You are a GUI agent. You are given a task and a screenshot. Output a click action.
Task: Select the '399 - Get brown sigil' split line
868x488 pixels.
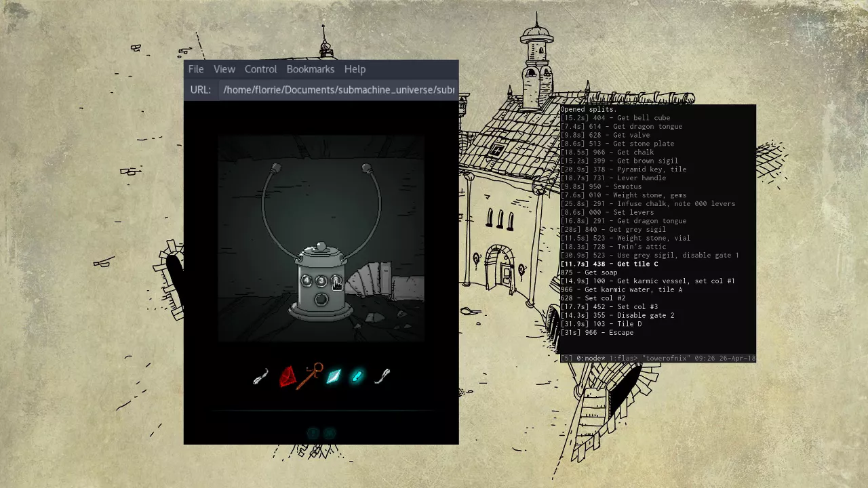point(619,161)
